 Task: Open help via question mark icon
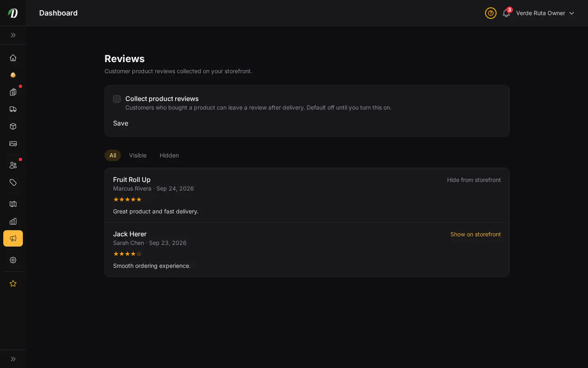491,13
